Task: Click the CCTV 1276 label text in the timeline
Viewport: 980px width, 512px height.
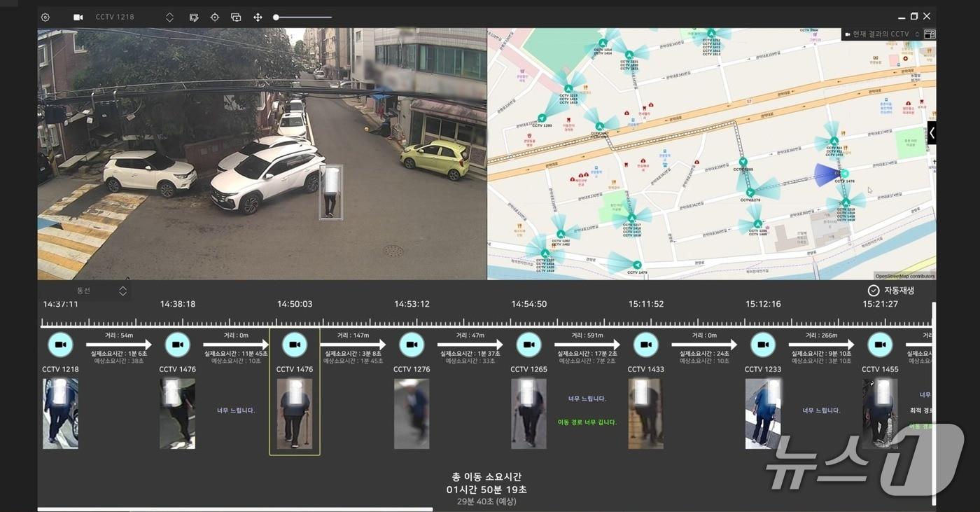Action: click(412, 369)
